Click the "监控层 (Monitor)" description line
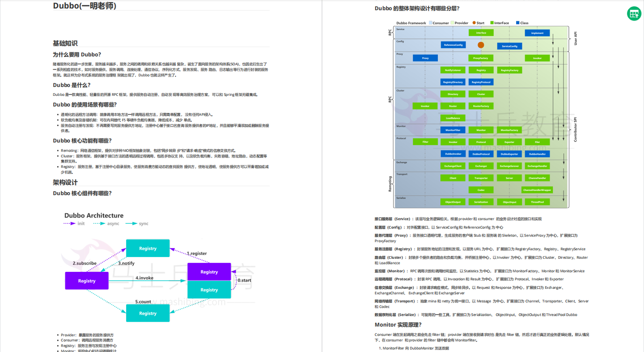 coord(479,271)
